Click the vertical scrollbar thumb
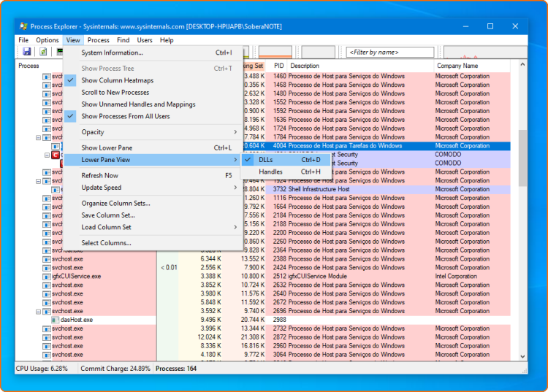 (x=522, y=158)
